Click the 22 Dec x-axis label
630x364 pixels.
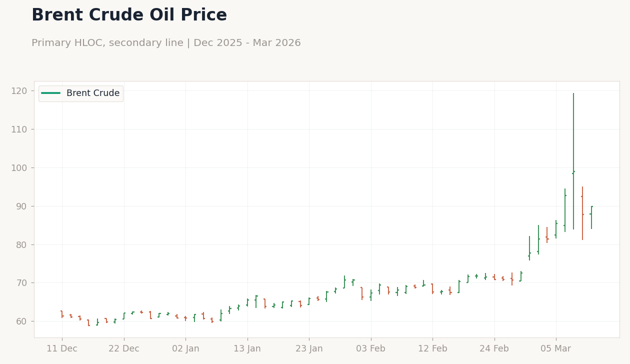pos(124,349)
